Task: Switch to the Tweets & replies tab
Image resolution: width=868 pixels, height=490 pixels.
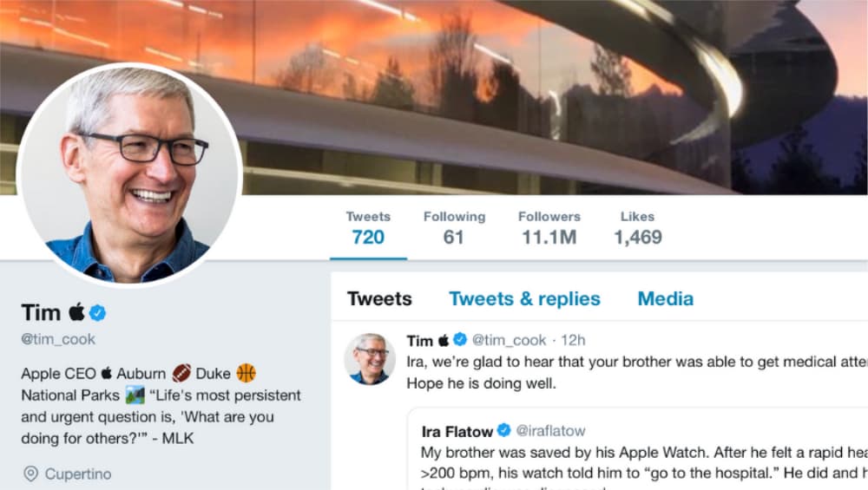Action: point(524,298)
